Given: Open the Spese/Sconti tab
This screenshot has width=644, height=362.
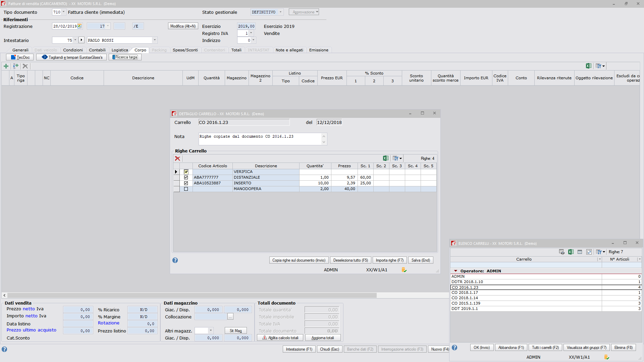Looking at the screenshot, I should (185, 50).
